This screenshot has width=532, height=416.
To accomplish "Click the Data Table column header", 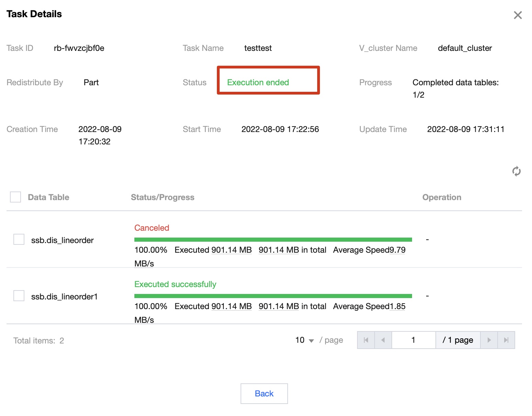I will (x=48, y=197).
